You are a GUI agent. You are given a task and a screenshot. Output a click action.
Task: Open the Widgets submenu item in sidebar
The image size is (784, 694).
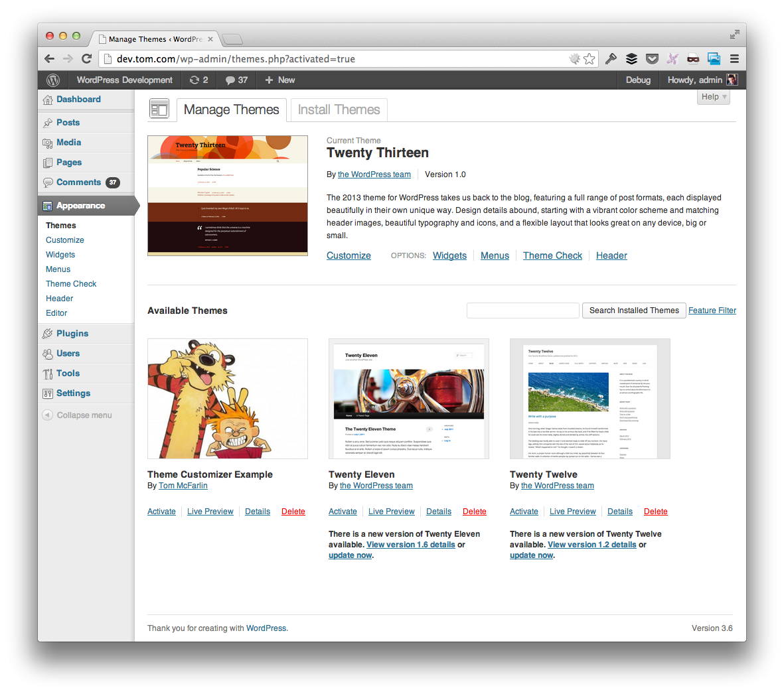[60, 254]
